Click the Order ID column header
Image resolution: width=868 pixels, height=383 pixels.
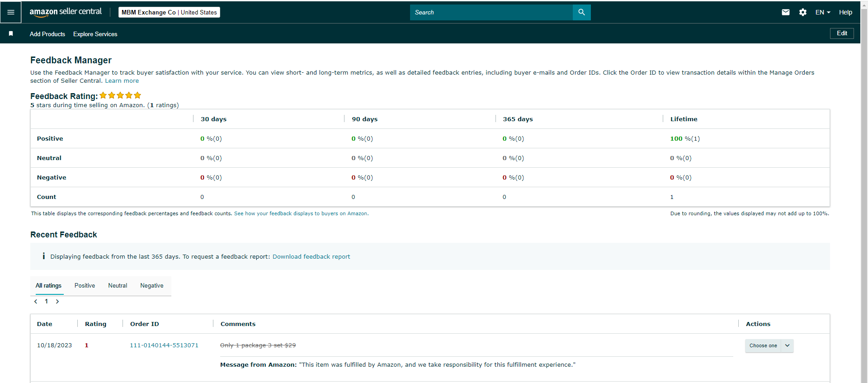(x=144, y=324)
